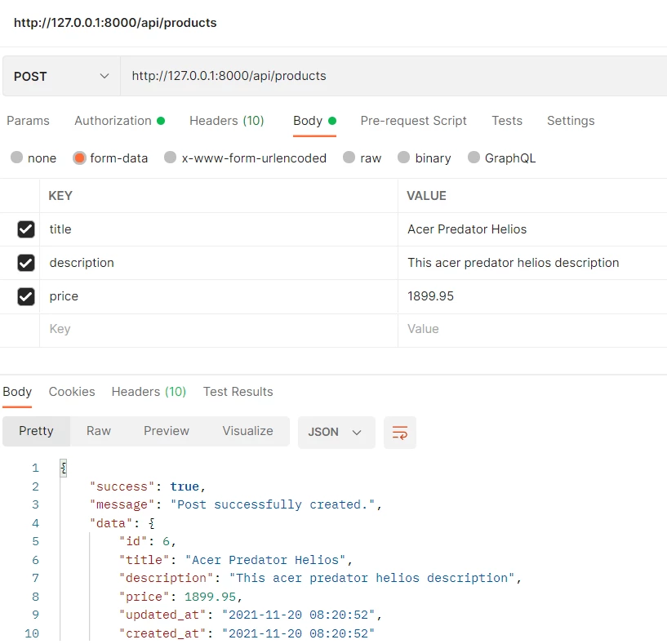Click the Visualize response button
The image size is (667, 644).
(247, 431)
